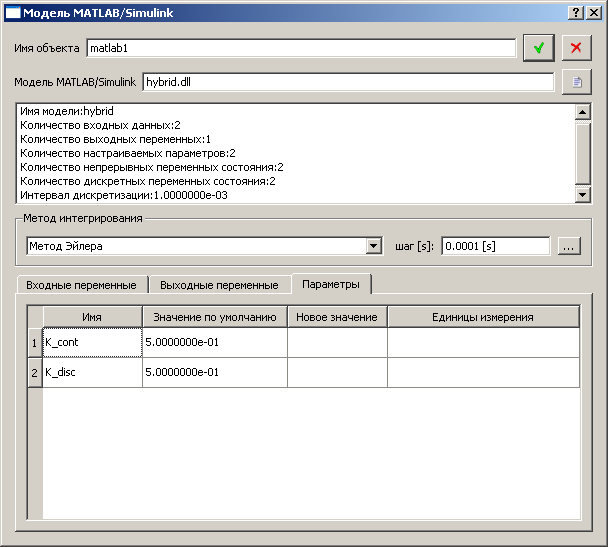
Task: Click the Значение по умолчанию column header
Action: [215, 317]
